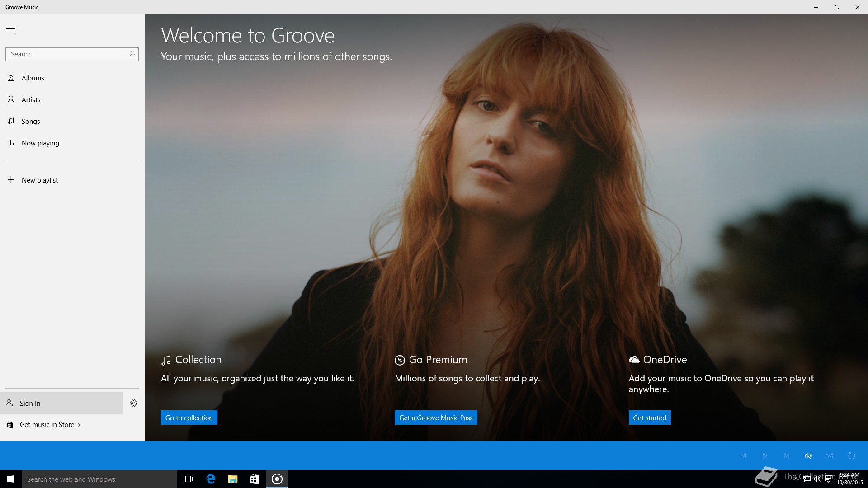Toggle shuffle playback
The height and width of the screenshot is (488, 868).
[830, 455]
